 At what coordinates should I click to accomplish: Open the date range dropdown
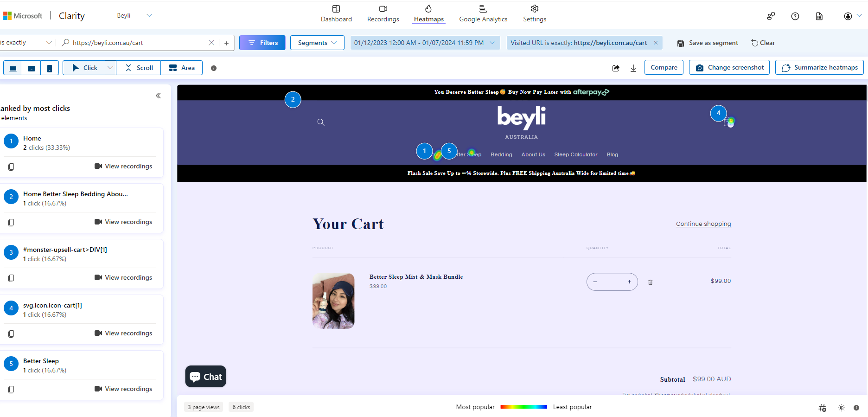tap(424, 43)
